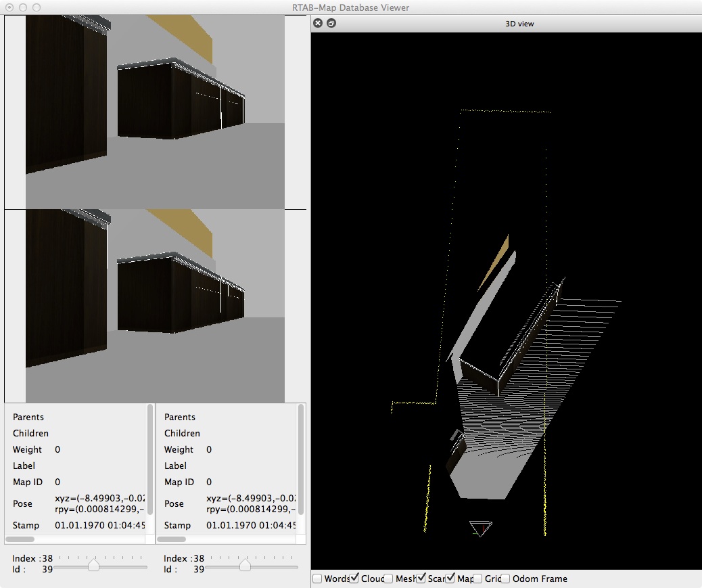Screen dimensions: 702x588
Task: Click the right Index slider handle
Action: (x=245, y=565)
